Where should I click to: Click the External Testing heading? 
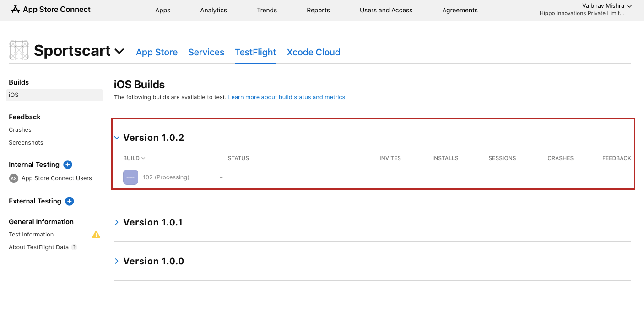click(35, 201)
